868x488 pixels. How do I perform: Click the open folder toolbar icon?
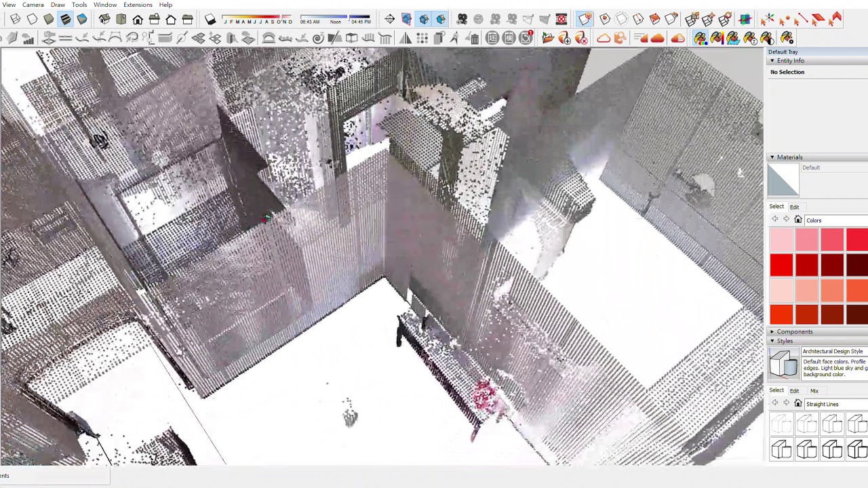click(x=548, y=39)
